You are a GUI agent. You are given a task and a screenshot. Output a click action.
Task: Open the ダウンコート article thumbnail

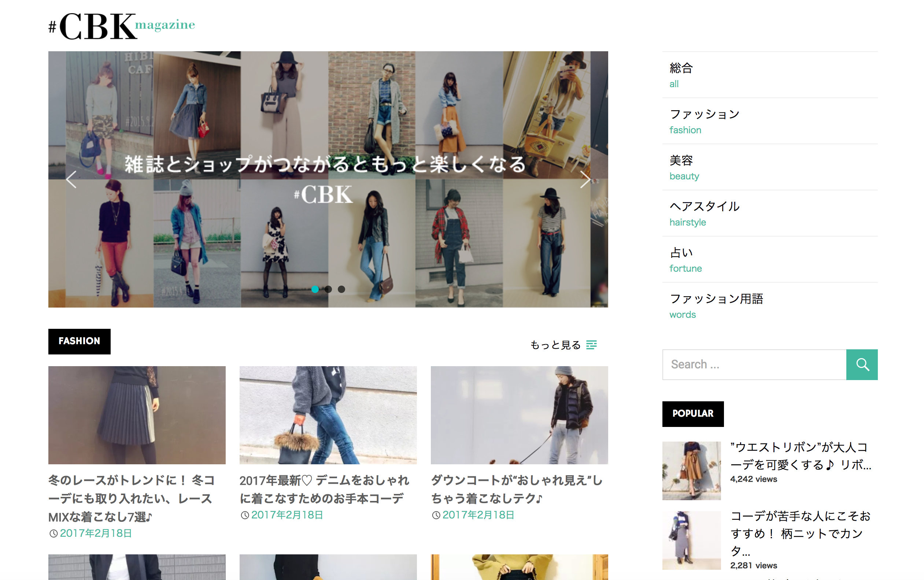click(x=519, y=415)
